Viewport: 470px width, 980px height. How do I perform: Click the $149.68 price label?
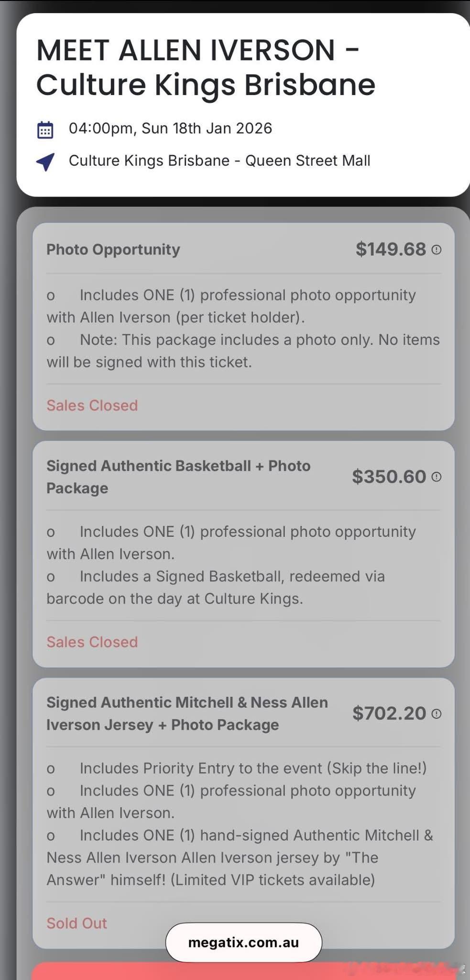[x=391, y=249]
